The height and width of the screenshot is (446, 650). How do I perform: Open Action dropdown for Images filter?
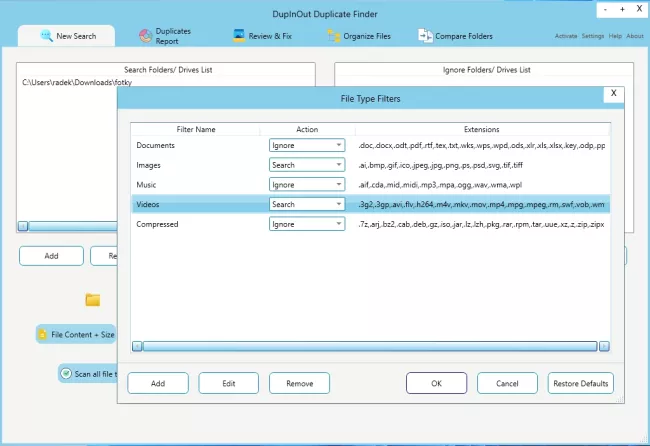(307, 165)
